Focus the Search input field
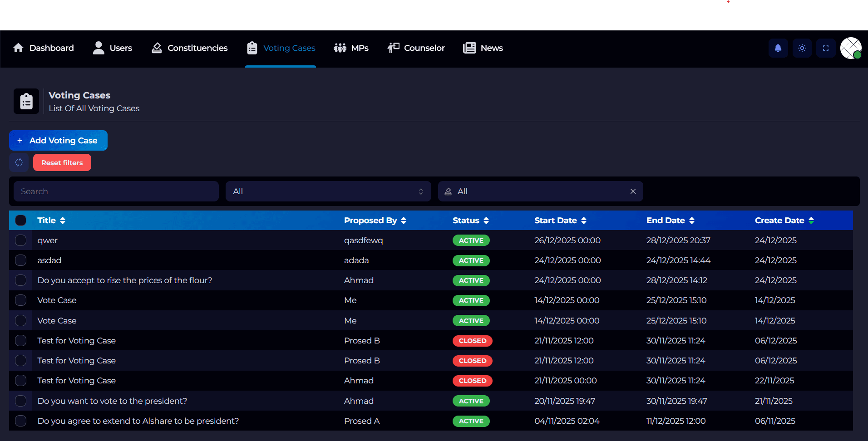 pos(116,191)
